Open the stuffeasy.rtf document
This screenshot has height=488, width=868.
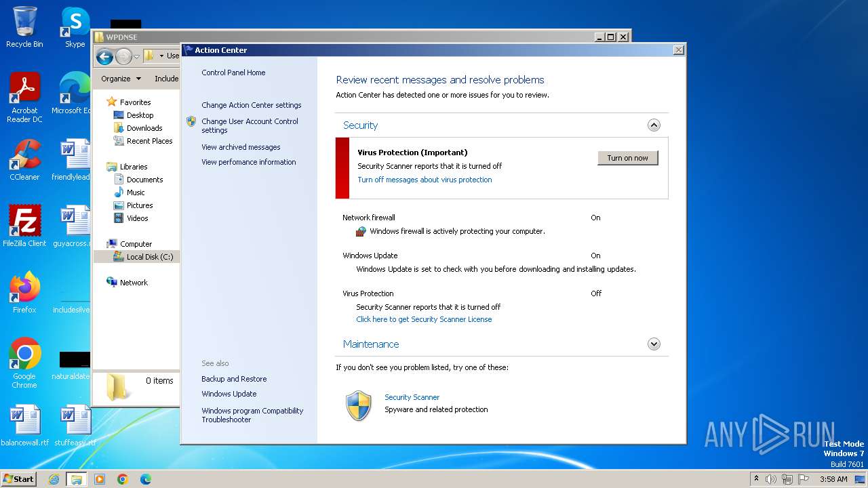click(x=75, y=426)
